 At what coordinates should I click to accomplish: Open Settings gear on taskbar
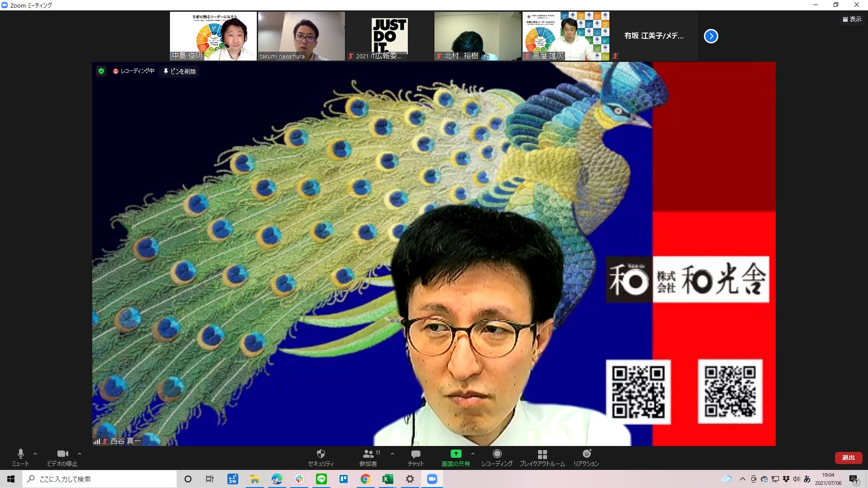point(410,479)
